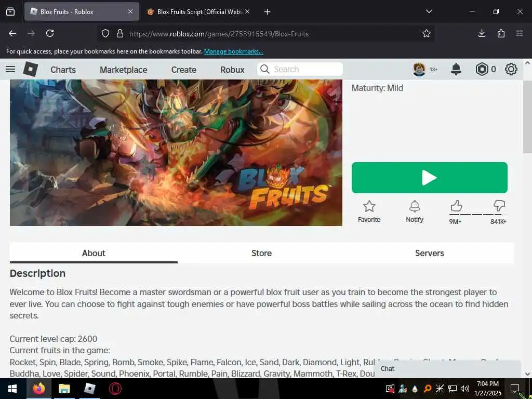
Task: Focus the Roblox Search field
Action: [x=300, y=69]
